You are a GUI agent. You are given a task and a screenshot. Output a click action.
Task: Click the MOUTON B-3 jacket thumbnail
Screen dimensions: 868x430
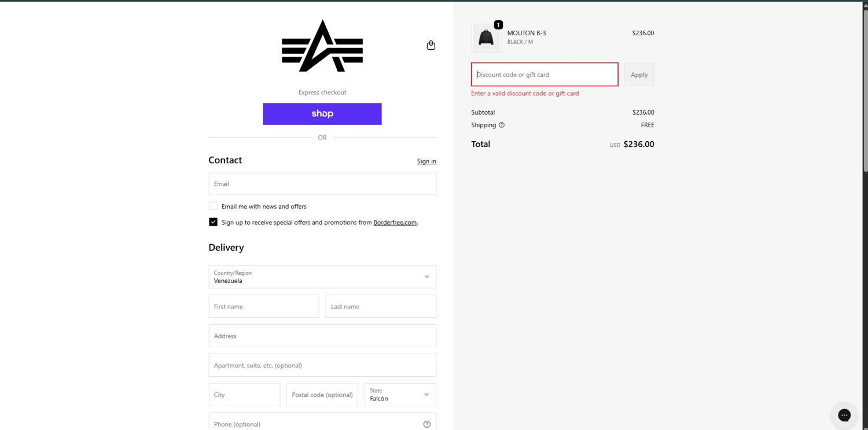coord(486,37)
